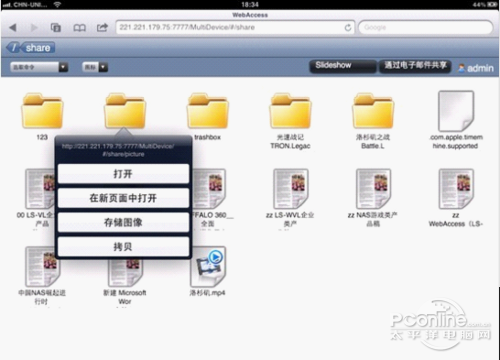The width and height of the screenshot is (500, 360).
Task: Reload the page with the refresh icon
Action: point(348,28)
